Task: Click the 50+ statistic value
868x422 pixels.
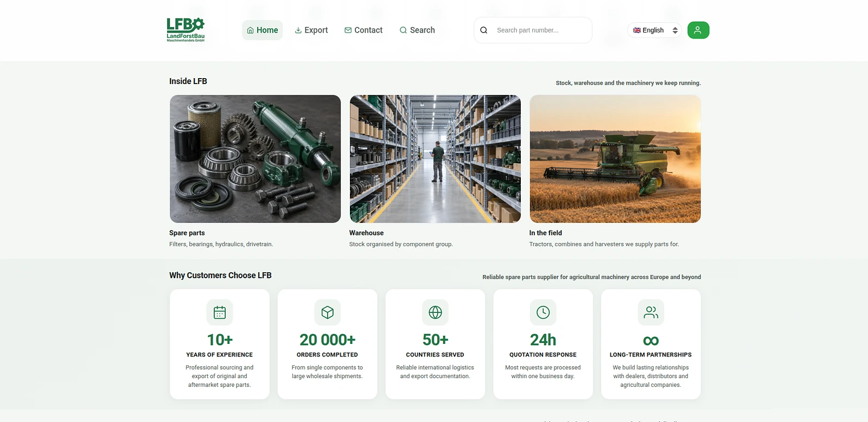Action: pyautogui.click(x=435, y=340)
